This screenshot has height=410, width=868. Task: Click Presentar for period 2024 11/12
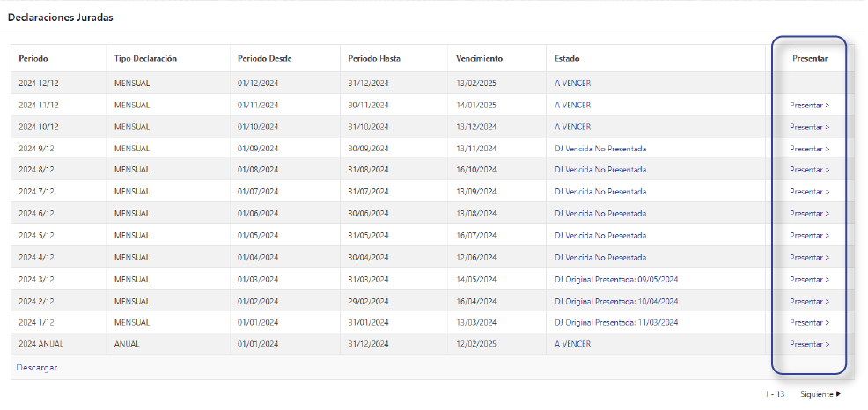tap(809, 105)
